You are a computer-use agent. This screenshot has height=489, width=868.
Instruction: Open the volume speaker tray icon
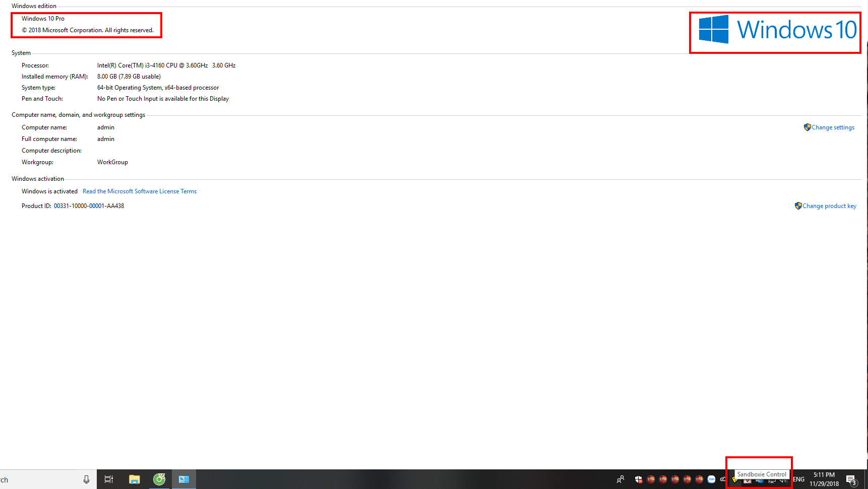coord(784,480)
